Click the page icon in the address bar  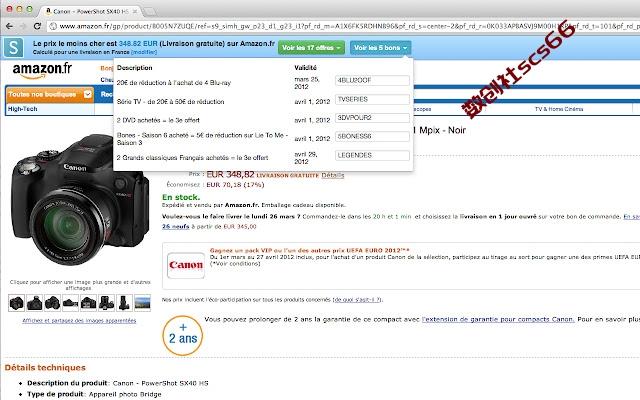[x=53, y=26]
